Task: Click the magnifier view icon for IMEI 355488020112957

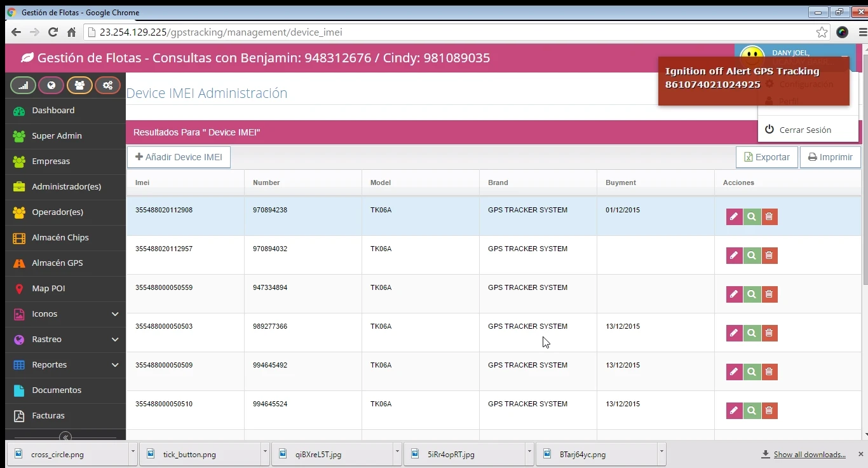Action: (x=752, y=256)
